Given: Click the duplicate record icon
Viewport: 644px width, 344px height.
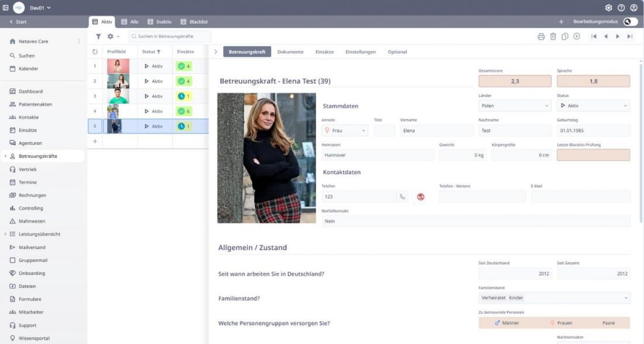Looking at the screenshot, I should (565, 36).
